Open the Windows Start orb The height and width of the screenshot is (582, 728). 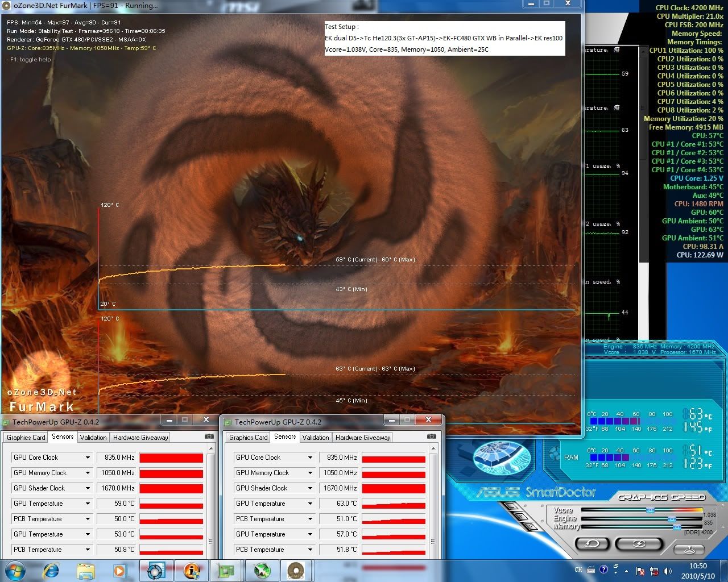point(14,570)
